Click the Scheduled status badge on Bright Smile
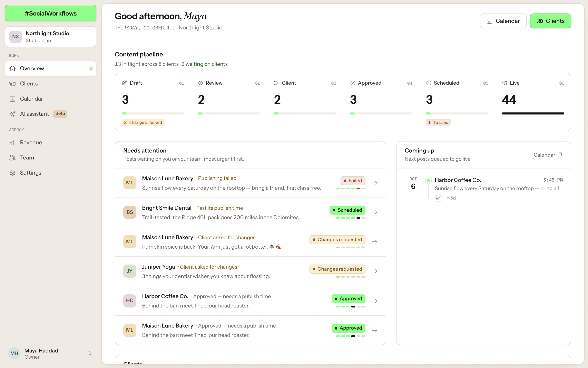 point(347,210)
